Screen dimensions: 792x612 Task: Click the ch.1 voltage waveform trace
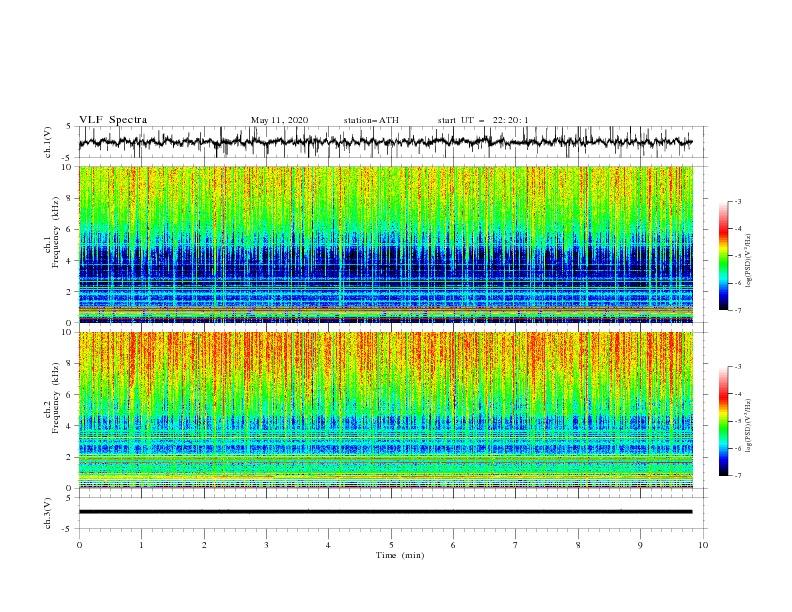coord(385,142)
